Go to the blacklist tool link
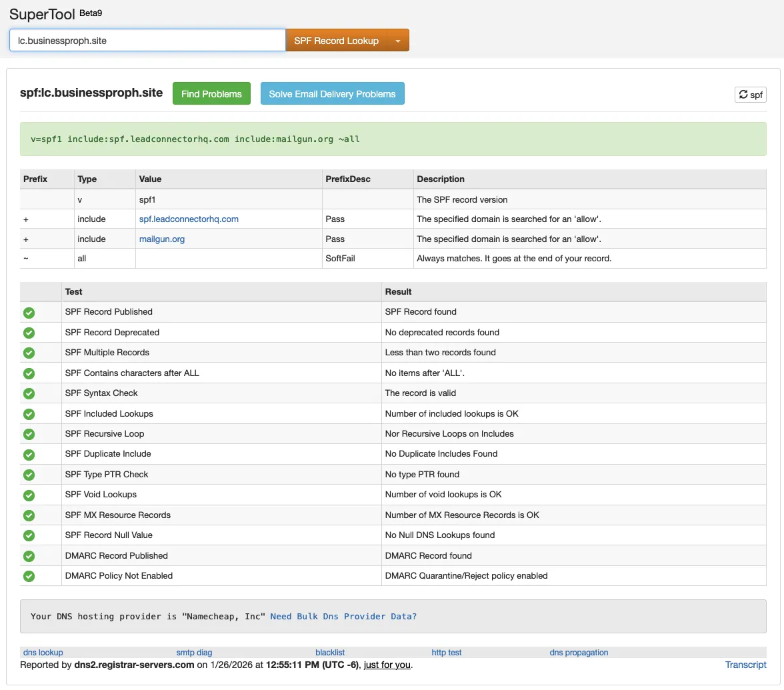784x690 pixels. click(x=330, y=653)
